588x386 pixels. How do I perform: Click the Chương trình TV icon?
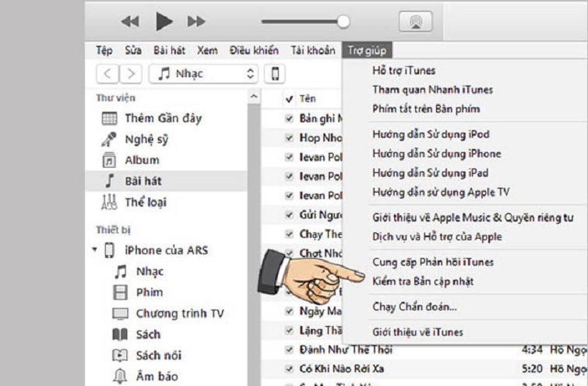121,313
